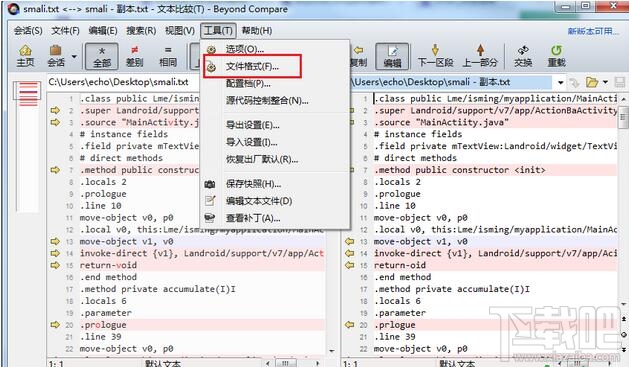Choose 恢复出厂默认(R)... menu entry
The height and width of the screenshot is (367, 629).
pos(275,160)
